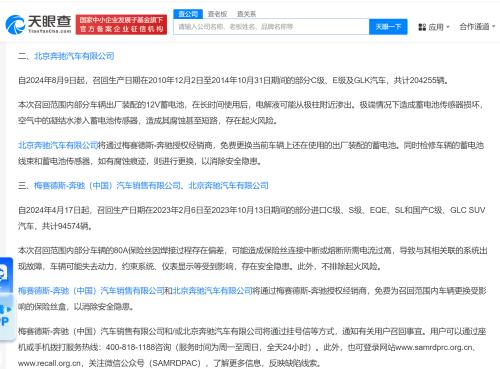The width and height of the screenshot is (500, 369).
Task: Click the website text www.samrdprc.org.cn
Action: [x=434, y=347]
